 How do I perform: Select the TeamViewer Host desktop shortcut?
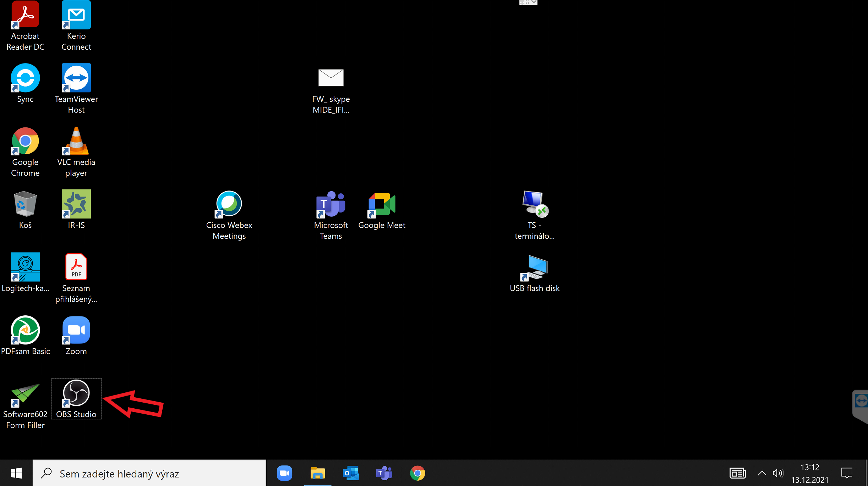point(76,89)
